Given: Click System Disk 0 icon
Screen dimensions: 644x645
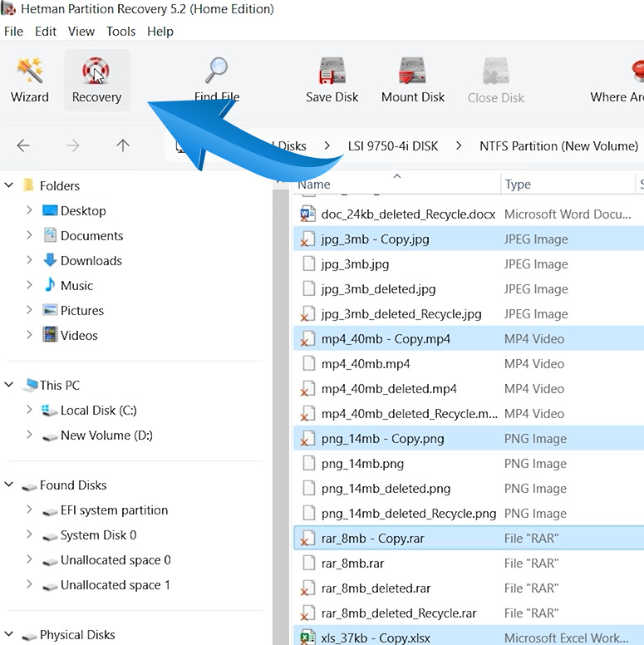Looking at the screenshot, I should click(x=50, y=536).
